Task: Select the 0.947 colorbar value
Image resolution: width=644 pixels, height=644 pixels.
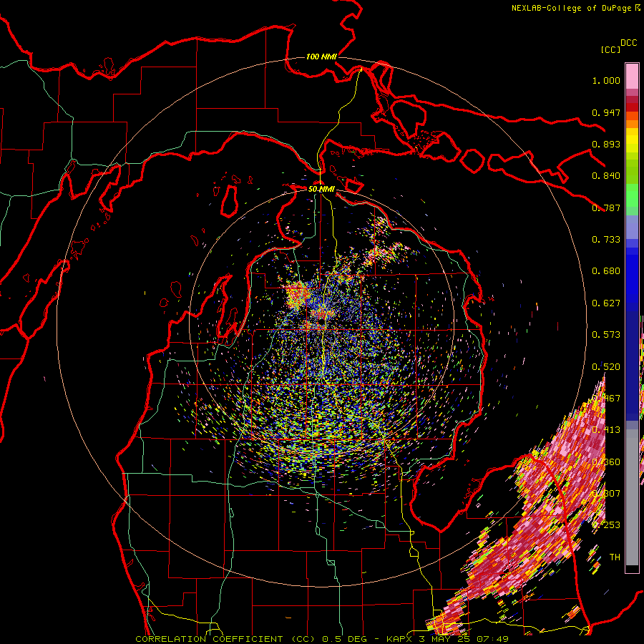Action: (x=606, y=112)
